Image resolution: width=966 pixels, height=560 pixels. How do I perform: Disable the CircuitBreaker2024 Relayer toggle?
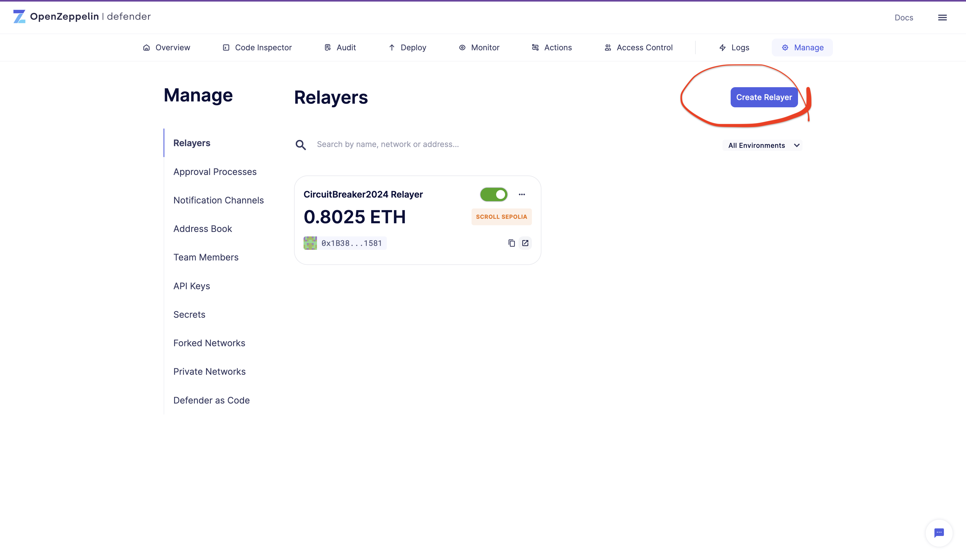click(494, 194)
